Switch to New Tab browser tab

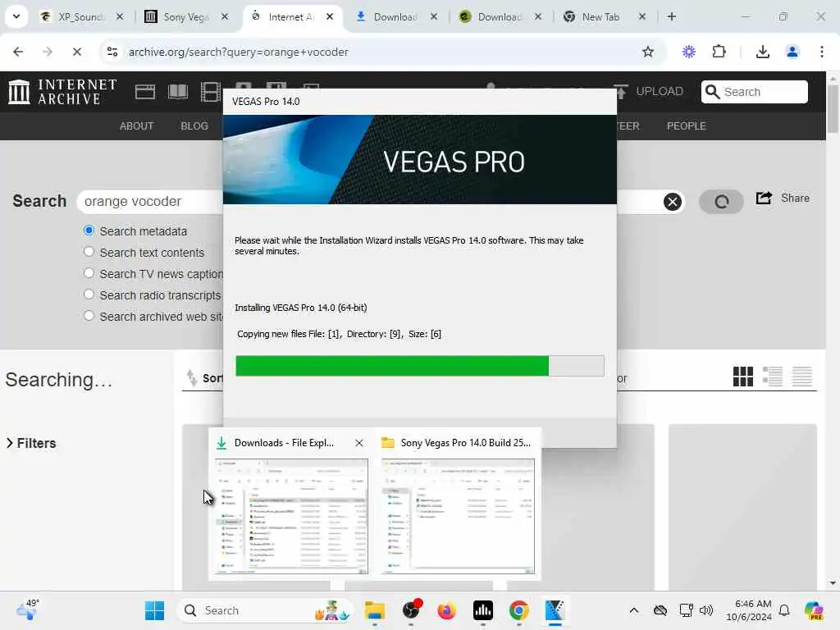[x=600, y=16]
